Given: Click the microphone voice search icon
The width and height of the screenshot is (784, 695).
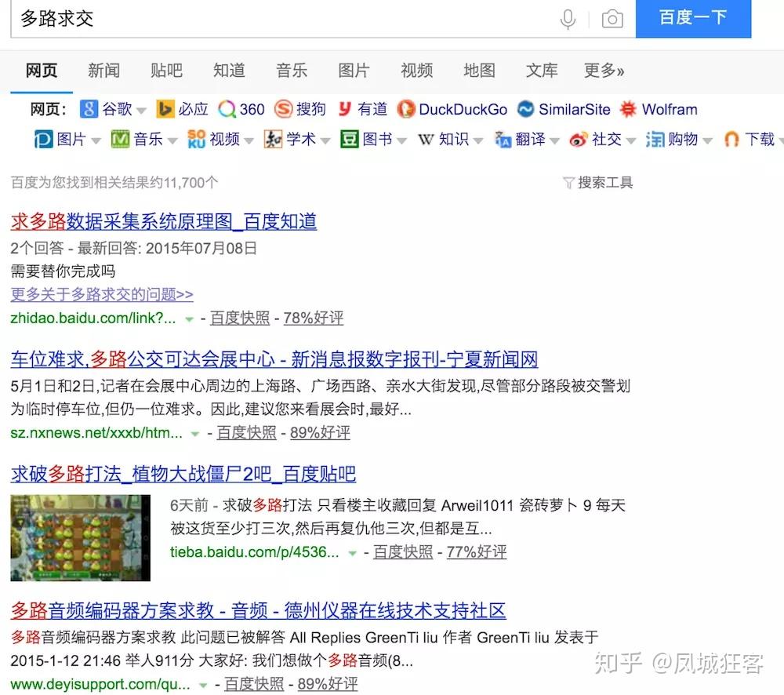Looking at the screenshot, I should (x=568, y=19).
